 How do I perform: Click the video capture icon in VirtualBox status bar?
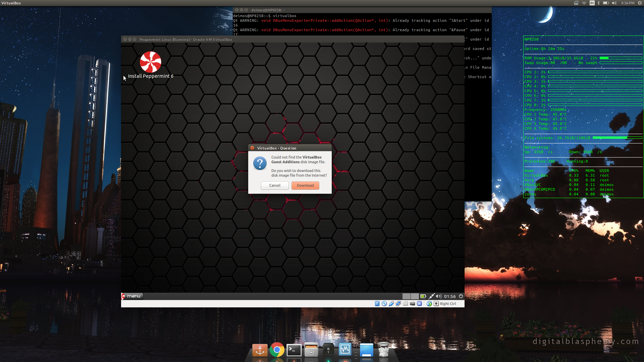[412, 304]
